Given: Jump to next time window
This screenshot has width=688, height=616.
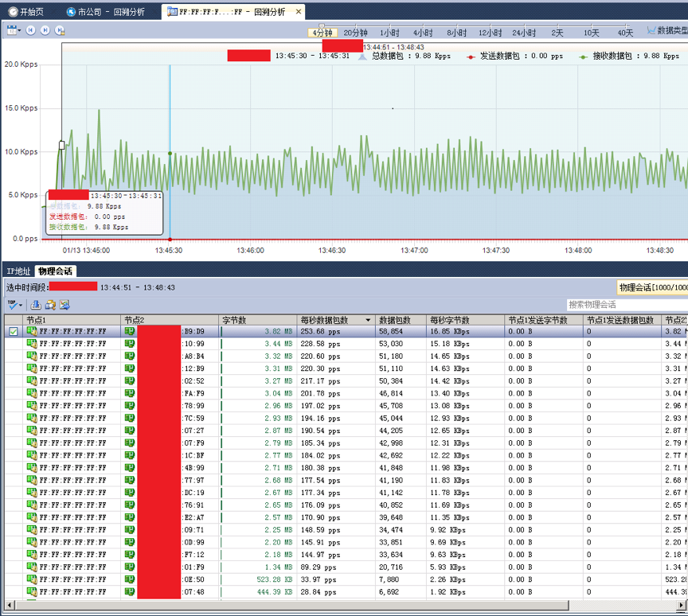Looking at the screenshot, I should click(45, 30).
